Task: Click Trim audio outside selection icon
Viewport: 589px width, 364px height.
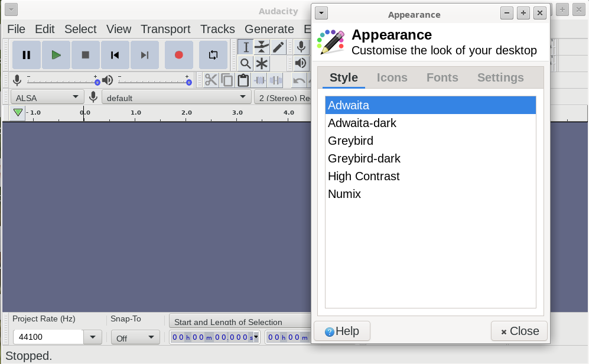Action: click(259, 80)
